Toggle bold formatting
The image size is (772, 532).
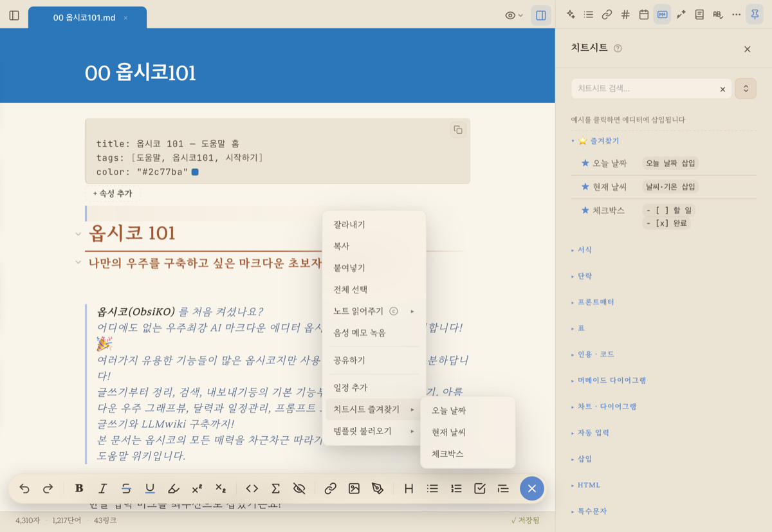[79, 489]
